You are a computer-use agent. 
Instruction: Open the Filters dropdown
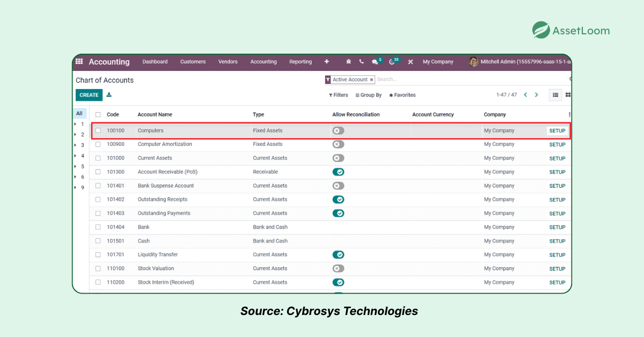338,95
